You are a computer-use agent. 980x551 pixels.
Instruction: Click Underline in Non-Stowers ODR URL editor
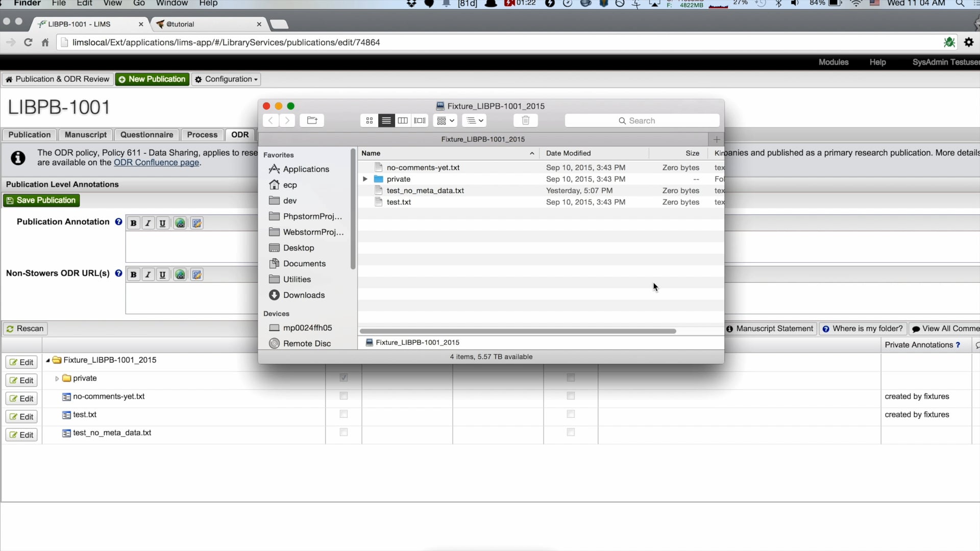(162, 275)
